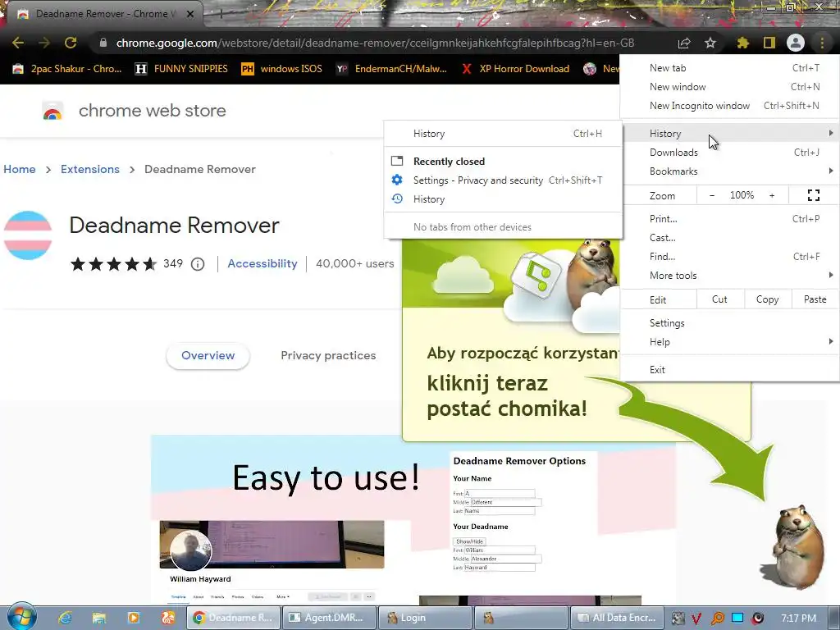840x630 pixels.
Task: Open the windows ISOS bookmark
Action: point(282,69)
